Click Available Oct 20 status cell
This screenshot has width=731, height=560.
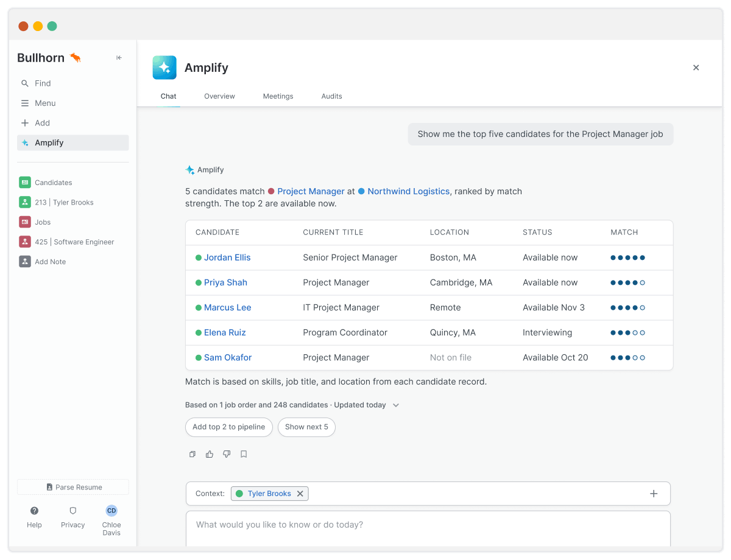556,357
